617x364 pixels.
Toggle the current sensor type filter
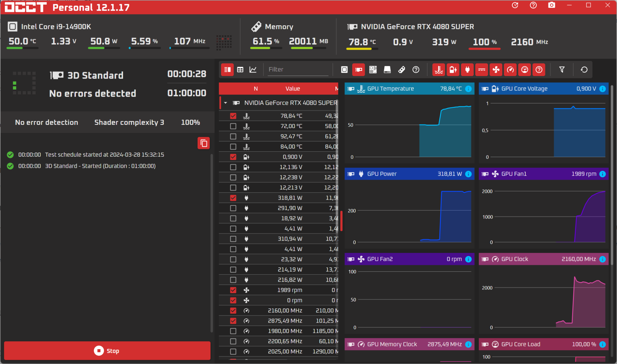[x=482, y=70]
